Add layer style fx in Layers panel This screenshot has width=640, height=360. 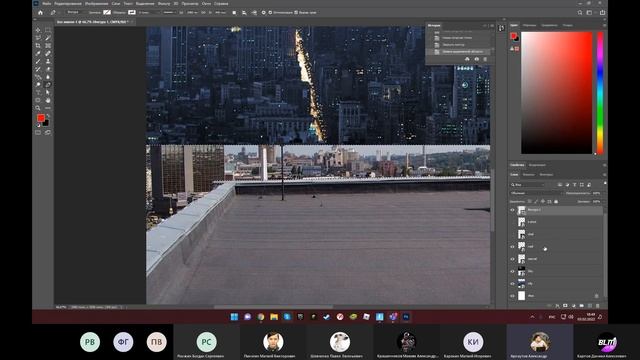[557, 306]
